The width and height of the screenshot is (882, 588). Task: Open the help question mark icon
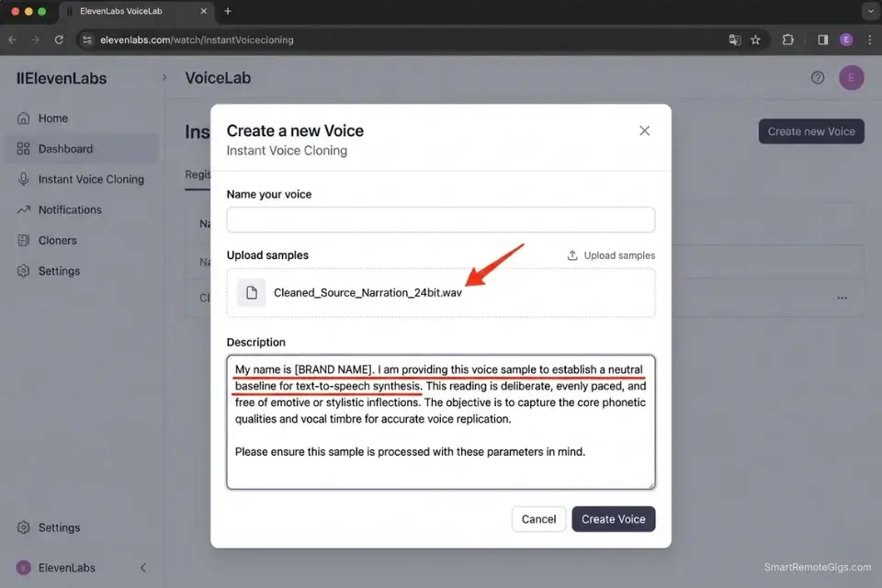[818, 78]
